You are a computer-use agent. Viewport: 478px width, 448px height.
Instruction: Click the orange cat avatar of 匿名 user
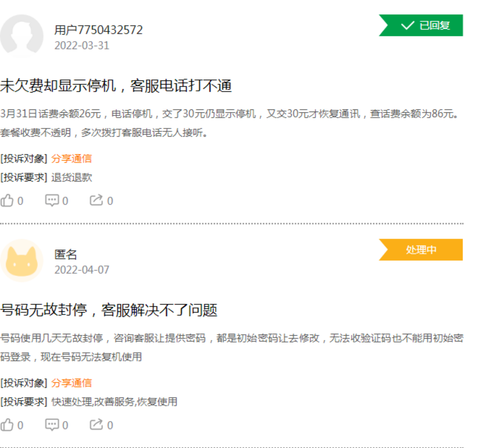tap(22, 261)
